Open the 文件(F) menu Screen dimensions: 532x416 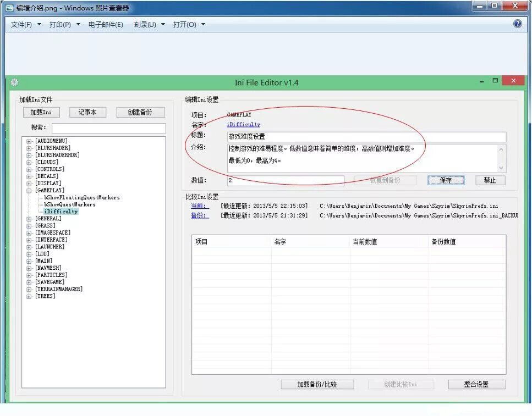21,24
